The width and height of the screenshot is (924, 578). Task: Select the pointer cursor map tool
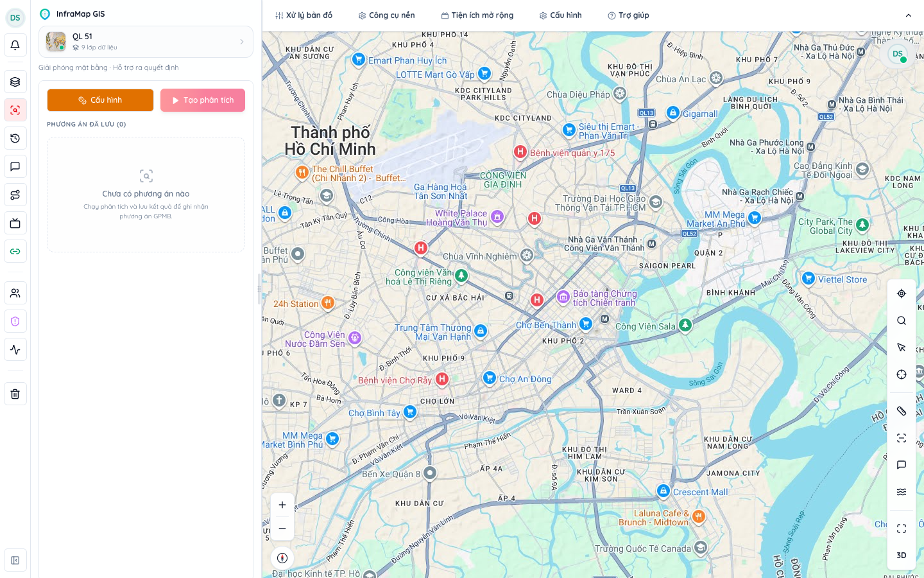[x=902, y=347]
